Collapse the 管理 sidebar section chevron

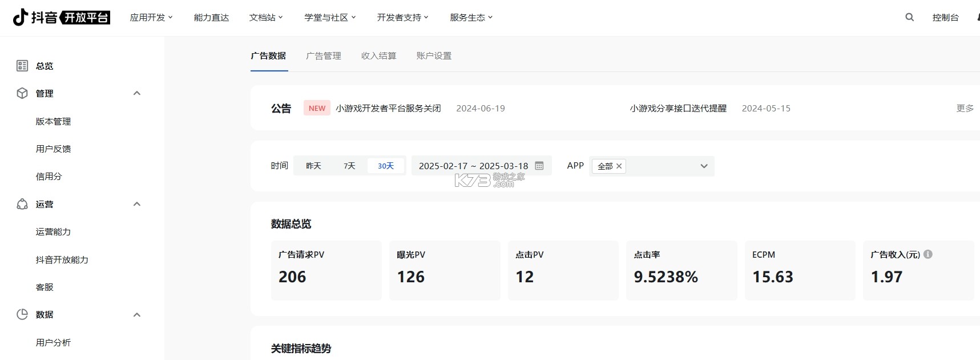click(137, 93)
